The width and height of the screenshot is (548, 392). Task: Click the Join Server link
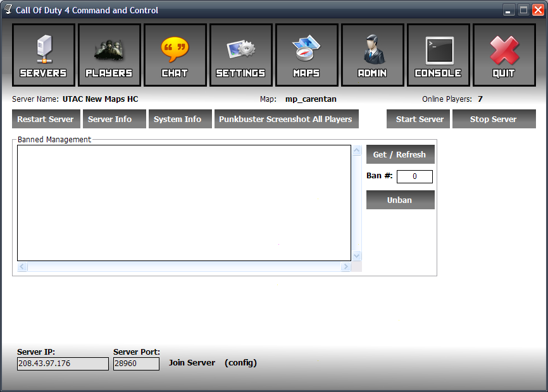(x=192, y=363)
